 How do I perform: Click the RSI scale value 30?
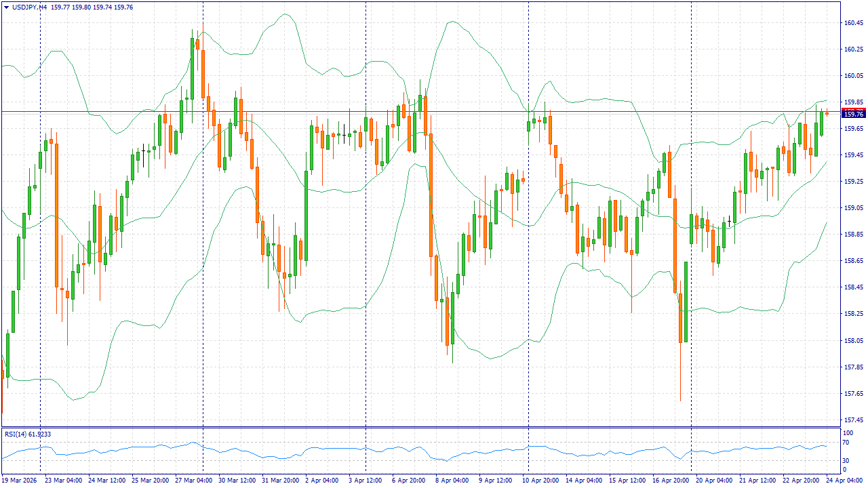point(846,460)
